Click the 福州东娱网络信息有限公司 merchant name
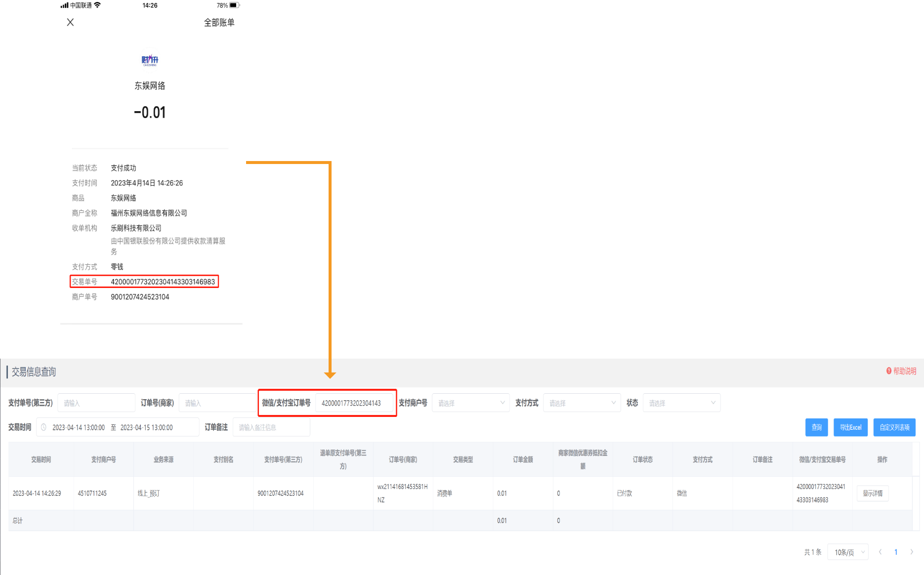 tap(149, 213)
